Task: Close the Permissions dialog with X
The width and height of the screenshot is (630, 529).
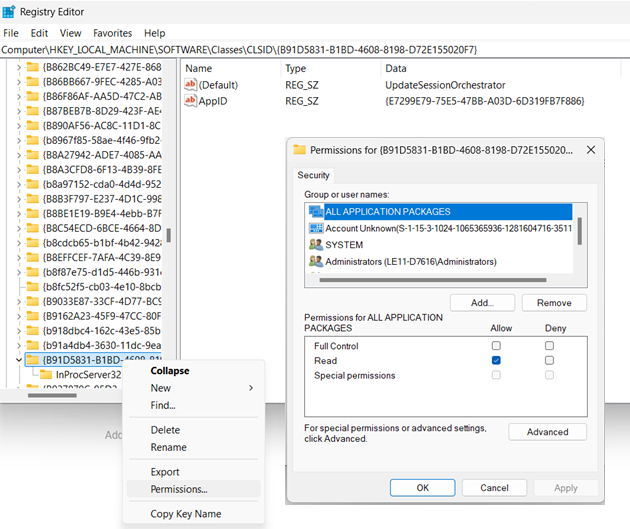Action: coord(591,150)
